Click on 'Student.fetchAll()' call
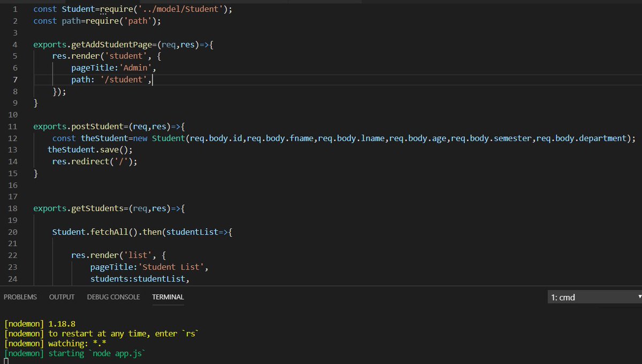 point(95,232)
